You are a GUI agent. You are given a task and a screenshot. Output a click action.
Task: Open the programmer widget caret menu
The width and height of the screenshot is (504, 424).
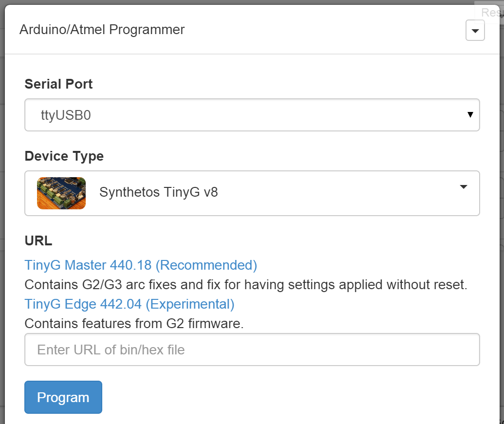[475, 31]
